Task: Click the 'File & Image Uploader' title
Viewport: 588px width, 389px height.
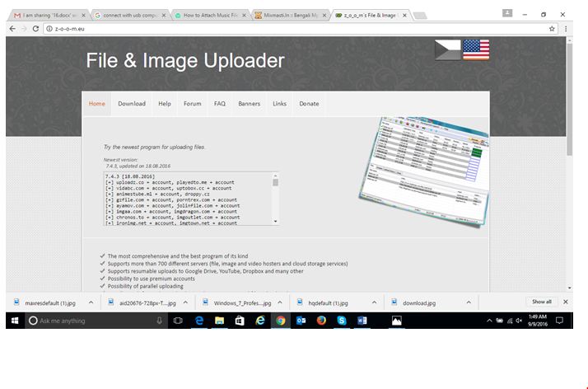Action: point(185,61)
